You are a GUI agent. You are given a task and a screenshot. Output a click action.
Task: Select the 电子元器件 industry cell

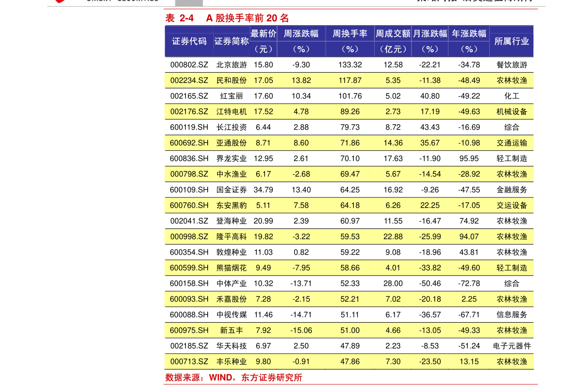[512, 346]
